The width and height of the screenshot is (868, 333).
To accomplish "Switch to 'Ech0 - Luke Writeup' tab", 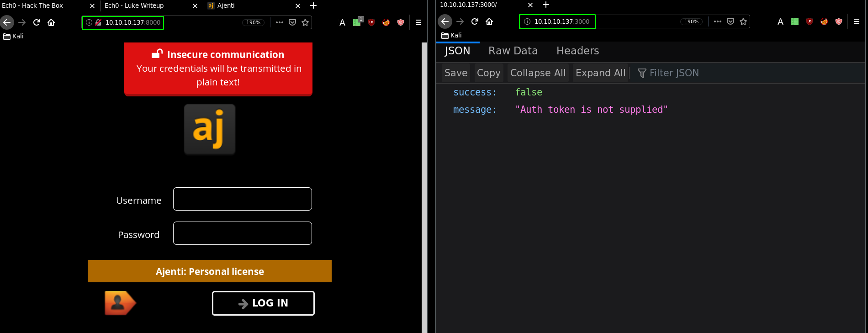I will (134, 5).
